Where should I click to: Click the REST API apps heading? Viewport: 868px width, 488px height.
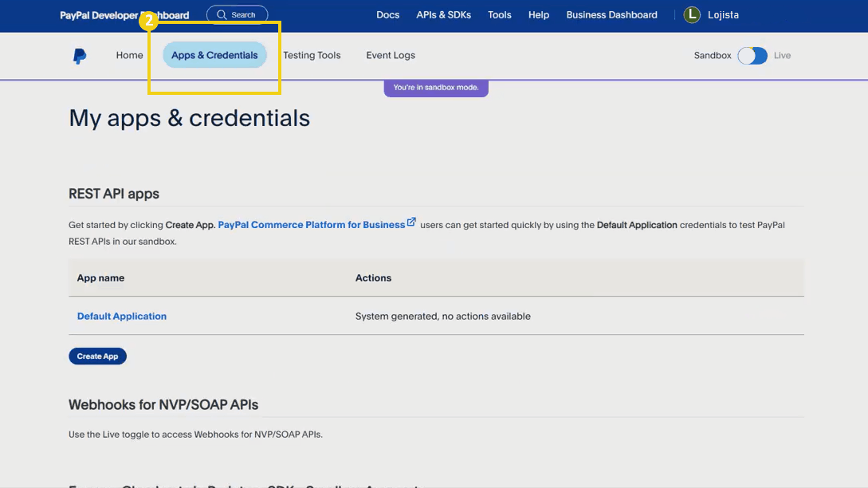pyautogui.click(x=114, y=194)
